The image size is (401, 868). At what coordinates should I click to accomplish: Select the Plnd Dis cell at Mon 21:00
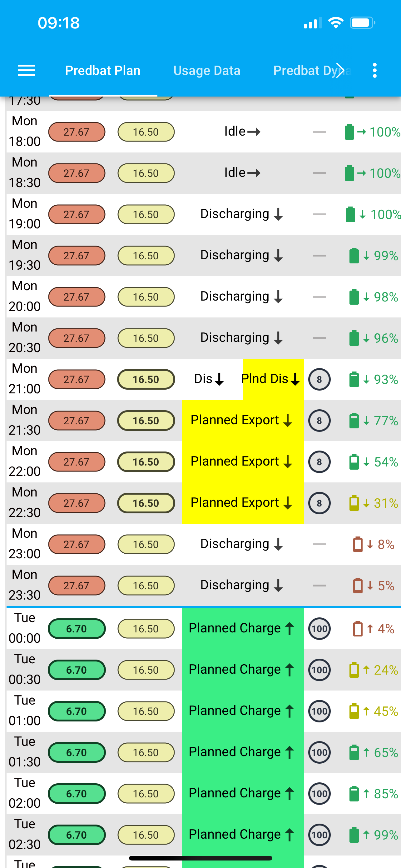click(x=273, y=379)
